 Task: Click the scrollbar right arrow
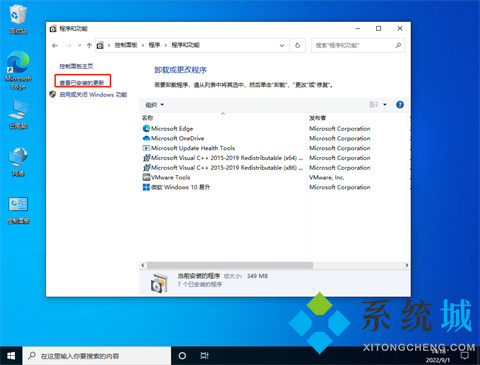pos(407,265)
